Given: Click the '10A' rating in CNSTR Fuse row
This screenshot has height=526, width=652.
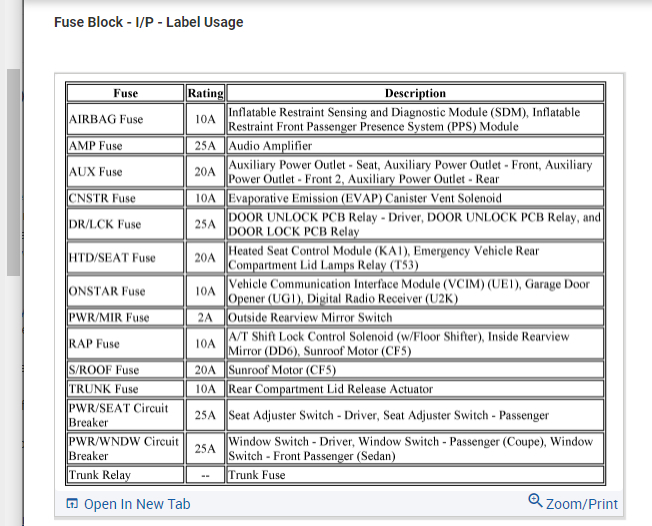Looking at the screenshot, I should pos(205,198).
